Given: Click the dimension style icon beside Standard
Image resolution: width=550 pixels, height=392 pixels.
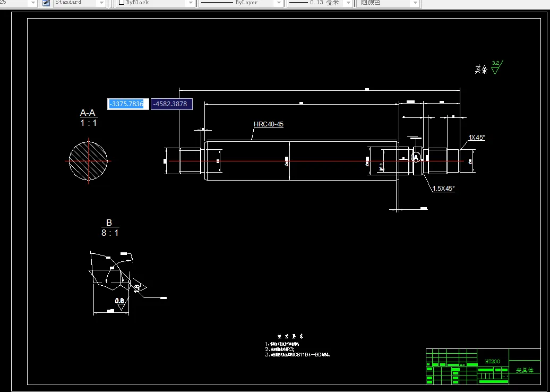Looking at the screenshot, I should 46,3.
